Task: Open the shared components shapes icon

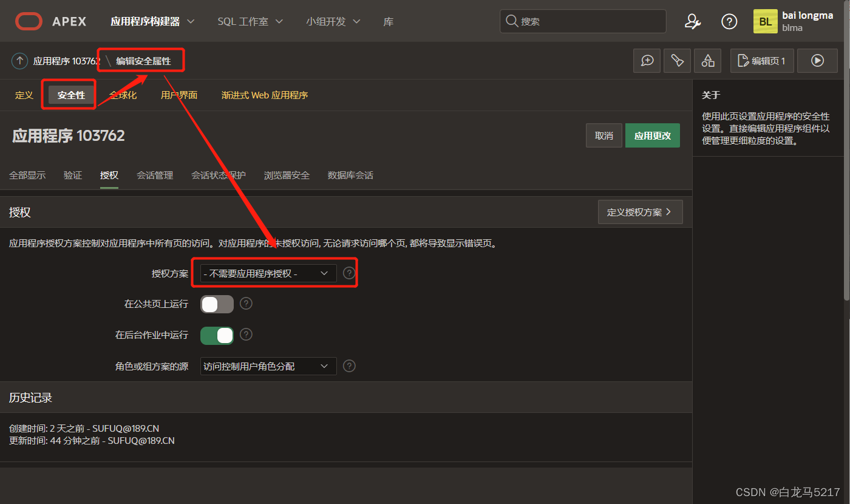Action: (708, 61)
